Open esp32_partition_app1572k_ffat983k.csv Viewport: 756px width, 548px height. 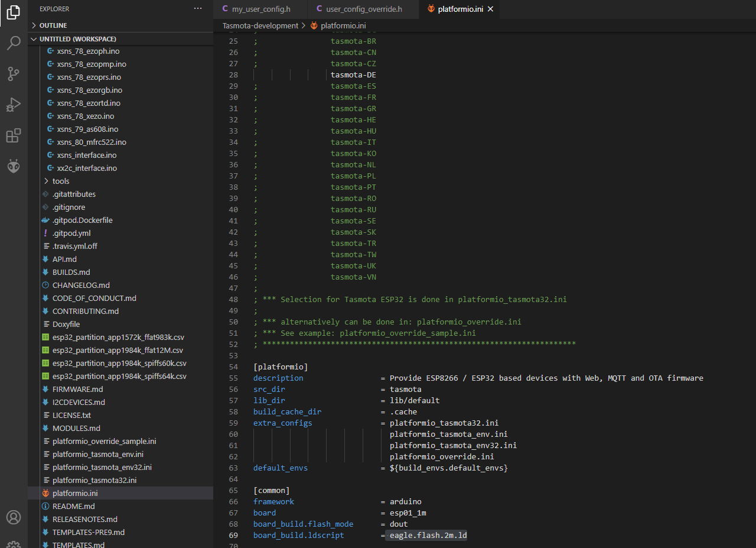pos(118,337)
